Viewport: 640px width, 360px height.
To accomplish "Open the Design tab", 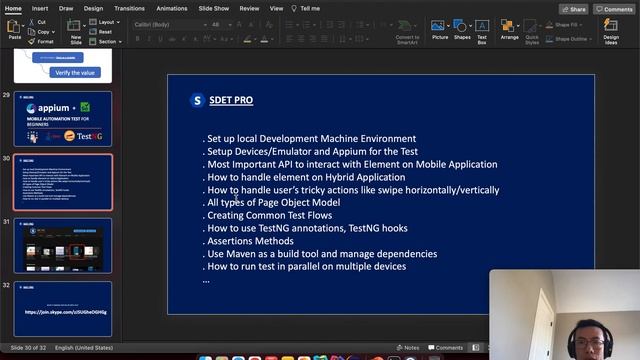I will (x=93, y=8).
